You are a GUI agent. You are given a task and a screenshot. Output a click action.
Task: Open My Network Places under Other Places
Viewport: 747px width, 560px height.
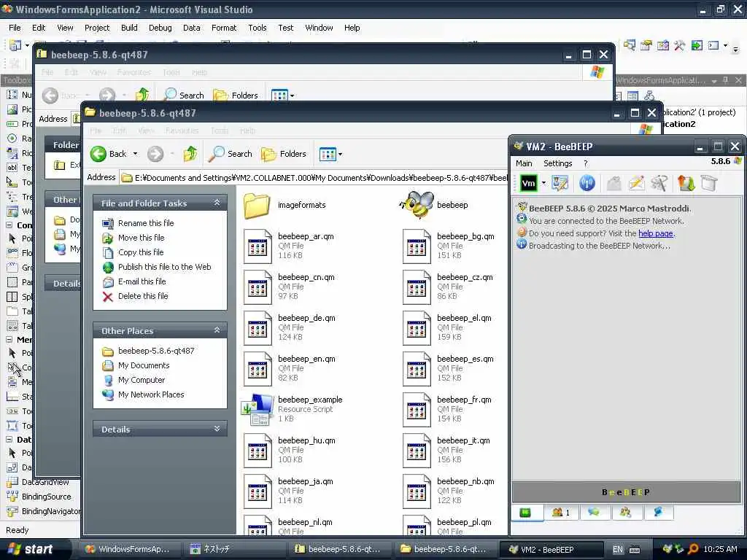(151, 394)
